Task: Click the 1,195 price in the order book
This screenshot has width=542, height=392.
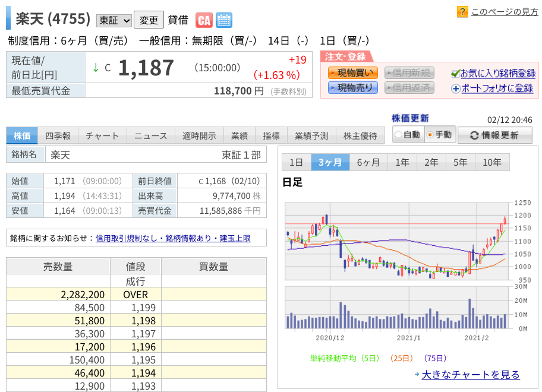Action: pyautogui.click(x=143, y=360)
